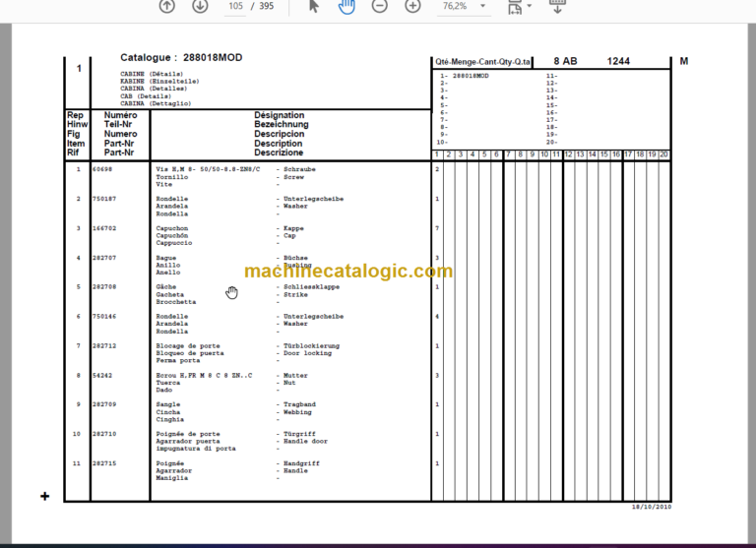Click the 'Capuchon' description text
Image resolution: width=756 pixels, height=548 pixels.
pyautogui.click(x=172, y=228)
